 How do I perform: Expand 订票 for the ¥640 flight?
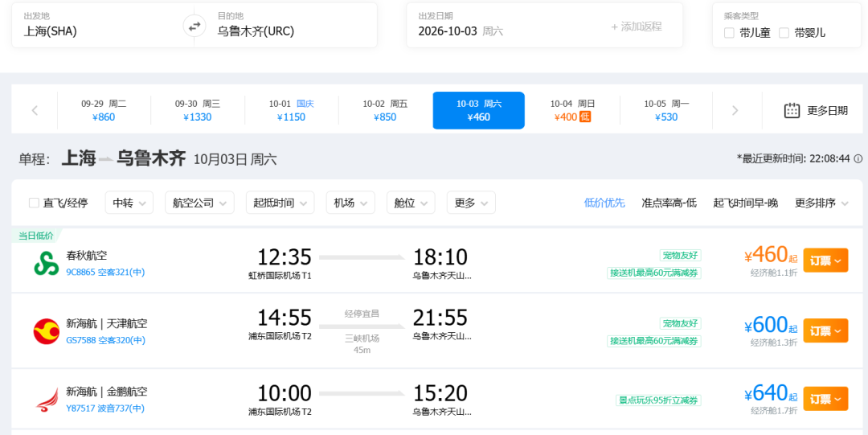pos(825,399)
